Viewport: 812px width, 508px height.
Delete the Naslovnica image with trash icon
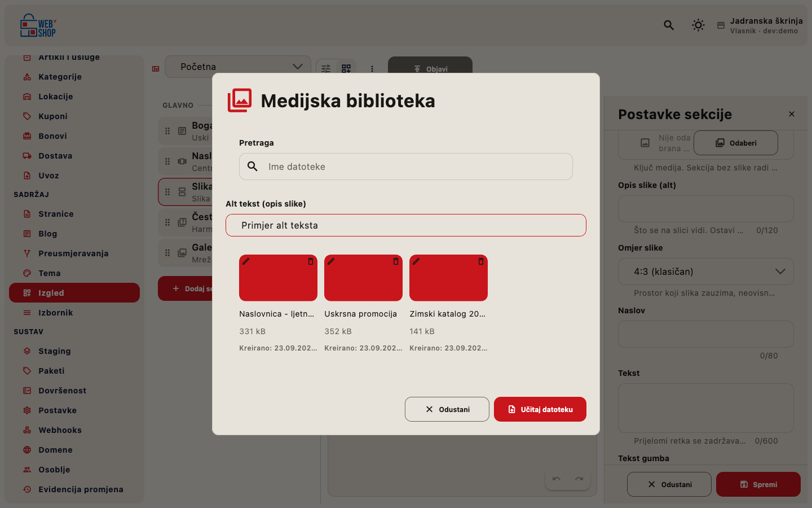pos(311,261)
